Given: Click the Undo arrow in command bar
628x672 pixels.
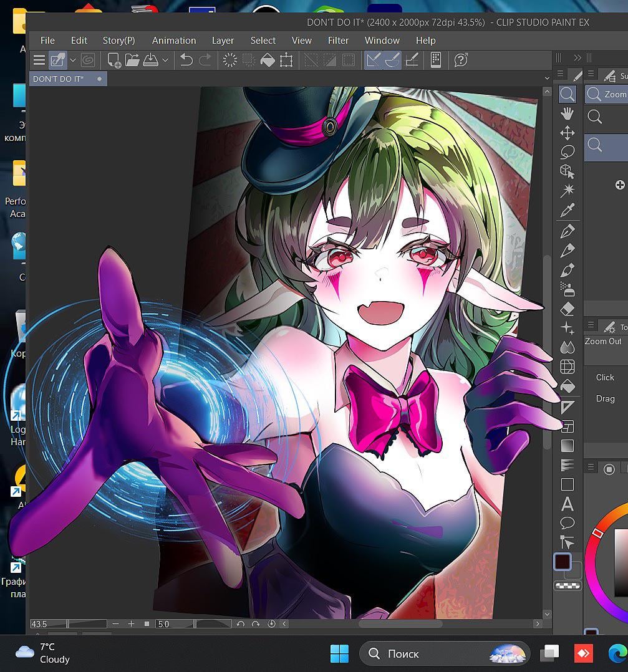Looking at the screenshot, I should (186, 60).
